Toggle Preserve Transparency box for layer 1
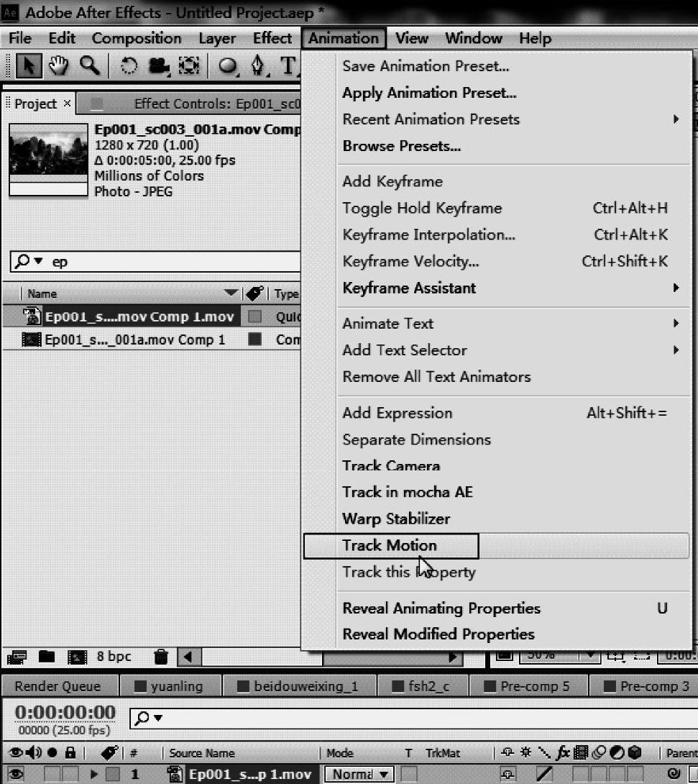Screen dimensions: 698x784 click(409, 775)
